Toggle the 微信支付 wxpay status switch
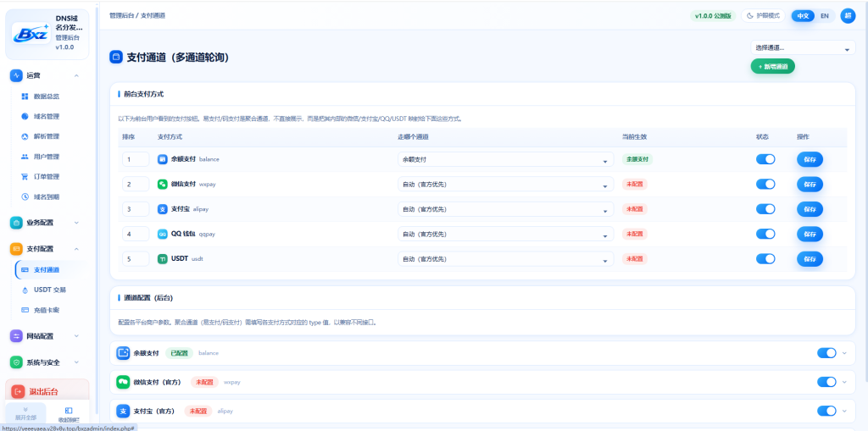The image size is (868, 431). coord(765,185)
